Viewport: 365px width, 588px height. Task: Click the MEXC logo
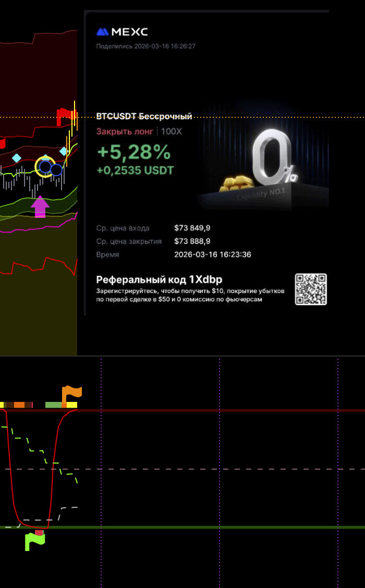[x=122, y=32]
